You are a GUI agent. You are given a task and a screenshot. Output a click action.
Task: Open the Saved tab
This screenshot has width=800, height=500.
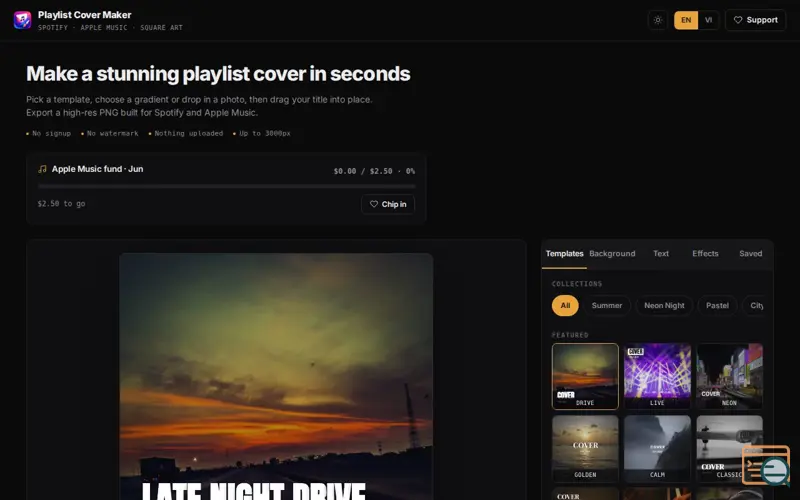pos(751,254)
